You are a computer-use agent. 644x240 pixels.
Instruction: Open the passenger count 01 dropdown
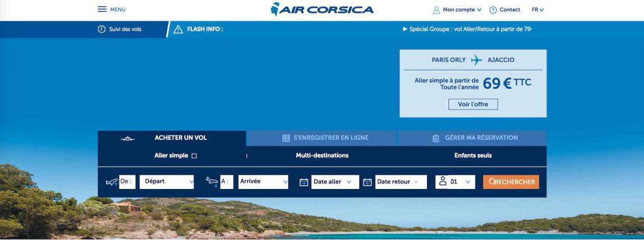pos(455,182)
